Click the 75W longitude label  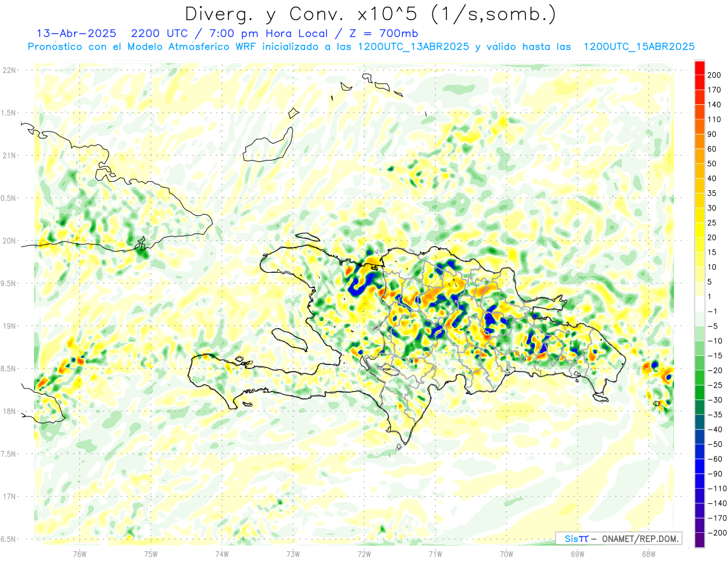pyautogui.click(x=151, y=554)
